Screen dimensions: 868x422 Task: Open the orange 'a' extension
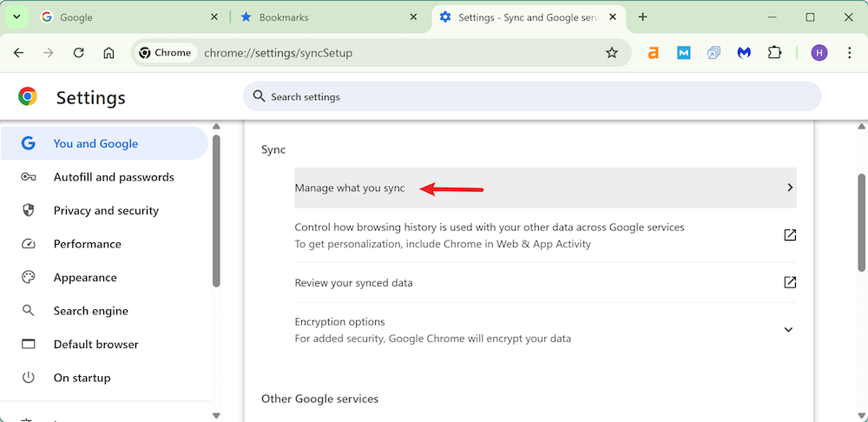pos(654,53)
